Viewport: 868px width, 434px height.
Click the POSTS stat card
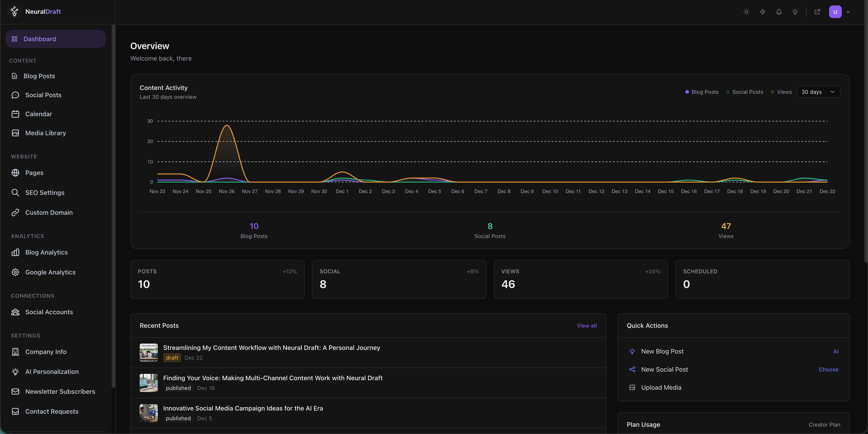[x=217, y=279]
